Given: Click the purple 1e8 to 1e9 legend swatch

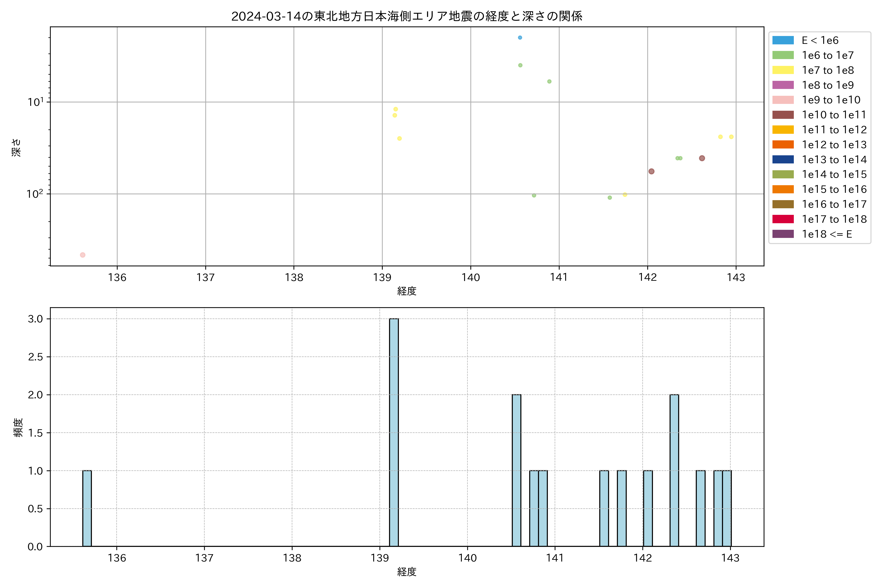Looking at the screenshot, I should pyautogui.click(x=783, y=85).
